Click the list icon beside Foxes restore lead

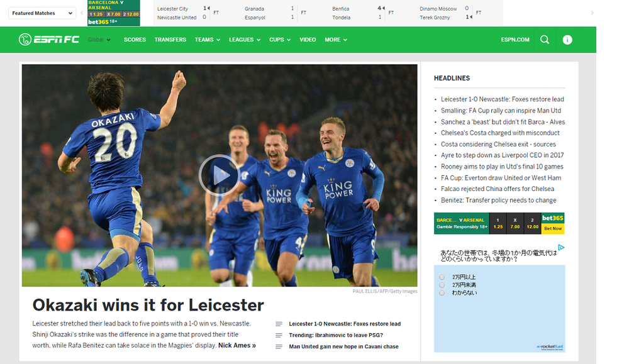[279, 324]
